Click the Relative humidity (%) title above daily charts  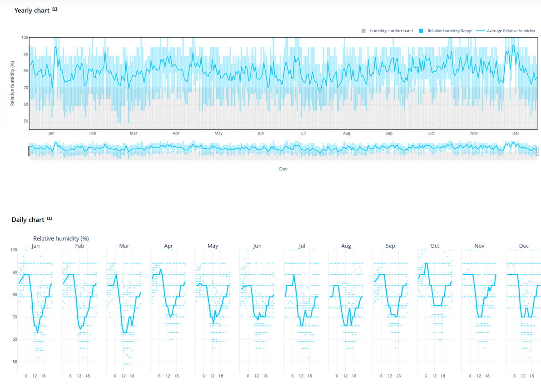tap(61, 238)
